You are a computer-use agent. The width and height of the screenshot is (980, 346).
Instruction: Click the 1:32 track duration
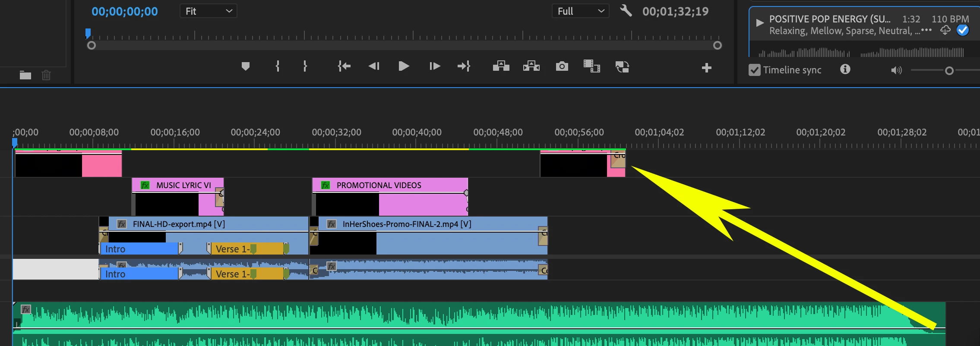911,19
